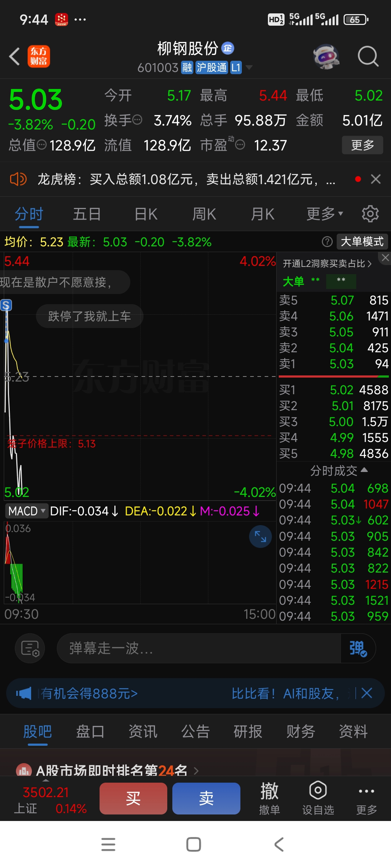Viewport: 391px width, 868px height.
Task: Tap the 总值 info icon
Action: point(42,145)
